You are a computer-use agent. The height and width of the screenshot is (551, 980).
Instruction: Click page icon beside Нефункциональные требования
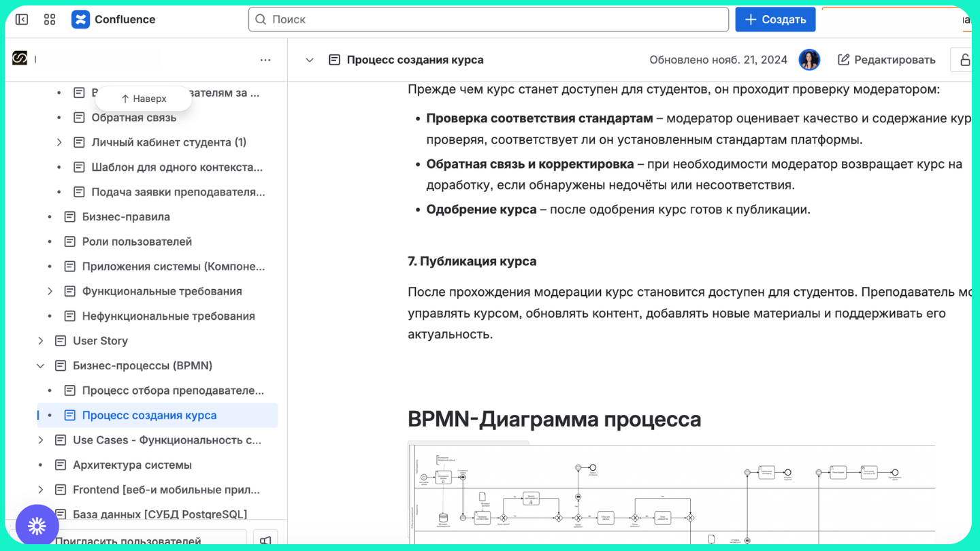[69, 316]
